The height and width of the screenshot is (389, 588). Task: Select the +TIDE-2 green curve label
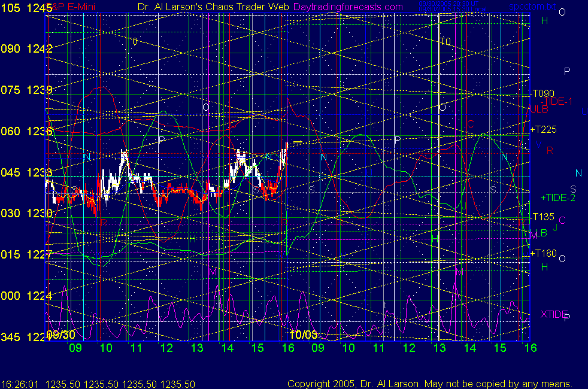pos(558,197)
